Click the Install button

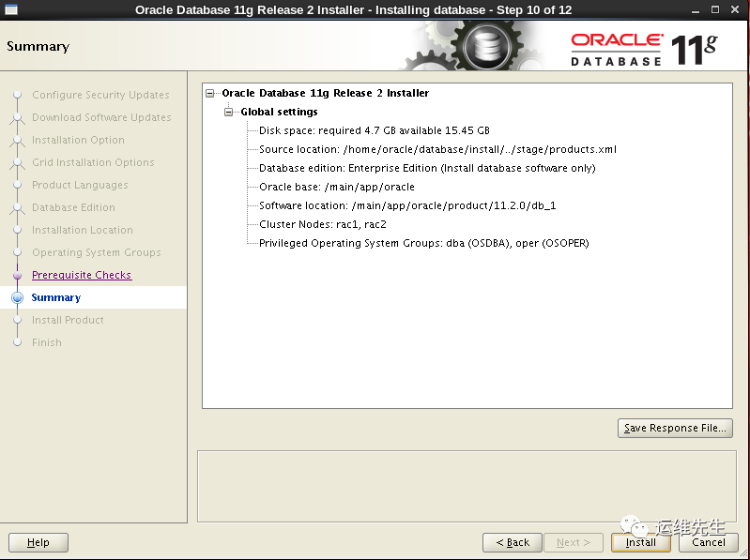pos(640,542)
